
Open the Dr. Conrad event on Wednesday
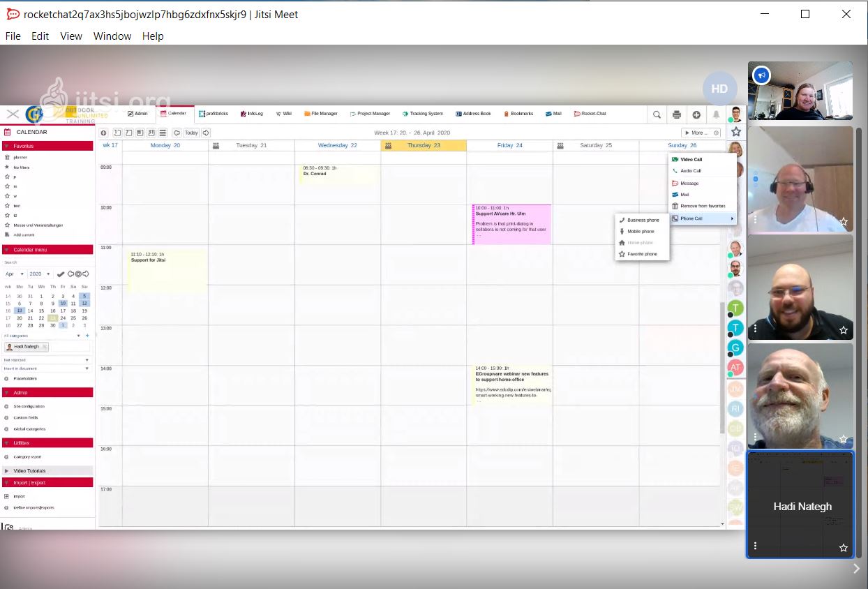(x=339, y=174)
